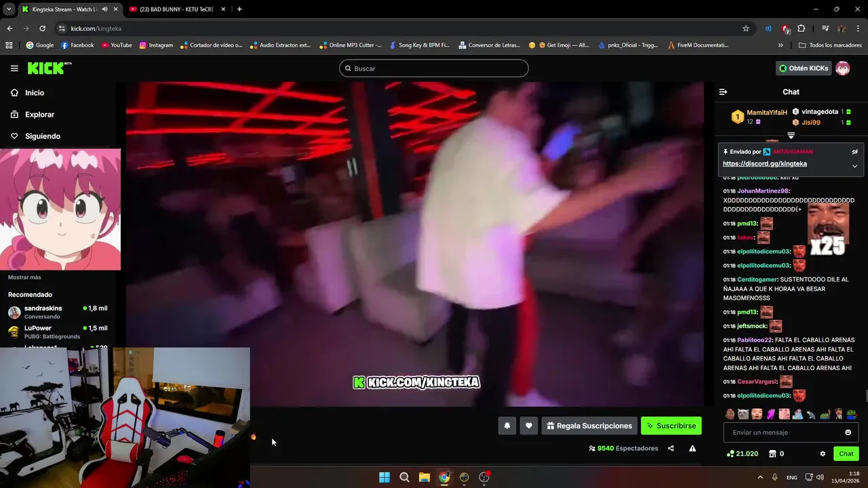This screenshot has height=488, width=868.
Task: Pick the green frog quick emote
Action: click(825, 414)
